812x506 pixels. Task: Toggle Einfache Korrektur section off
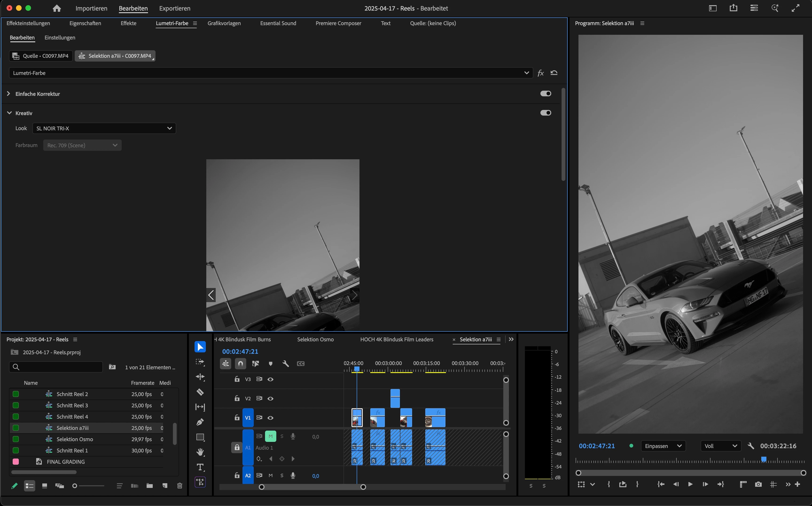coord(546,94)
